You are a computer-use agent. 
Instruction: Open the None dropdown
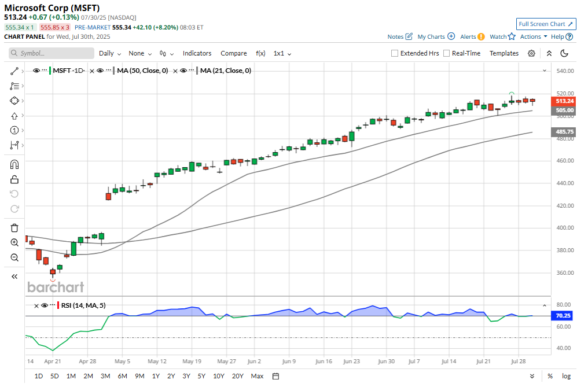(x=140, y=53)
